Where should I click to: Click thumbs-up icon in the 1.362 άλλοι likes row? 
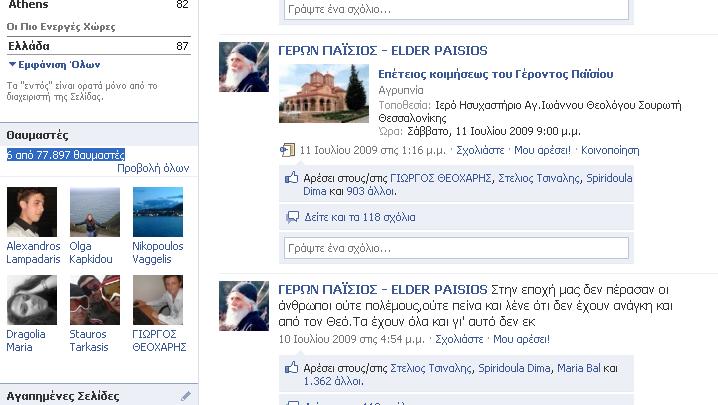coord(292,368)
